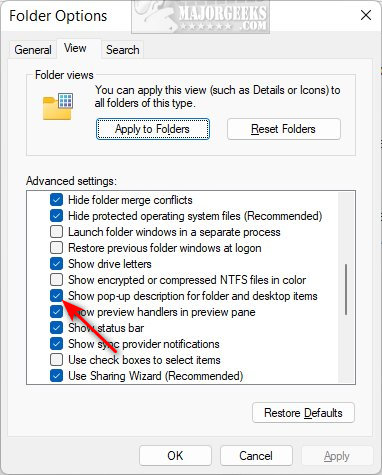
Task: Toggle the Show drive letters checkbox
Action: click(56, 264)
